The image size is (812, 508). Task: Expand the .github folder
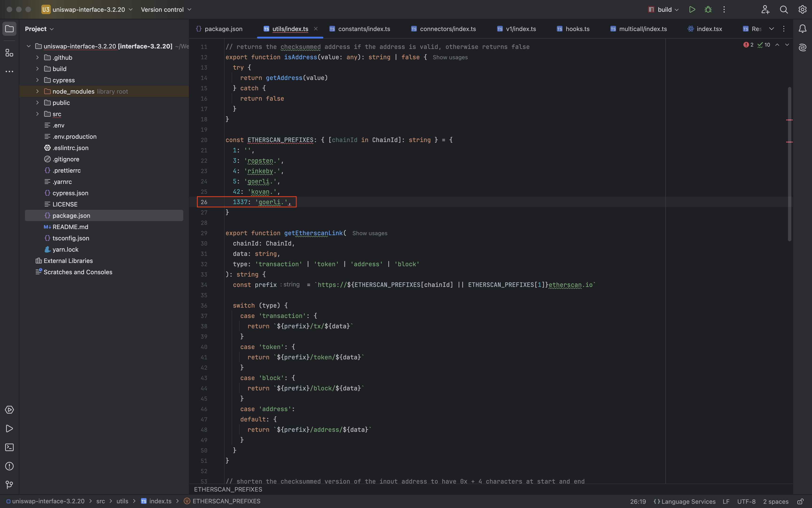click(38, 57)
